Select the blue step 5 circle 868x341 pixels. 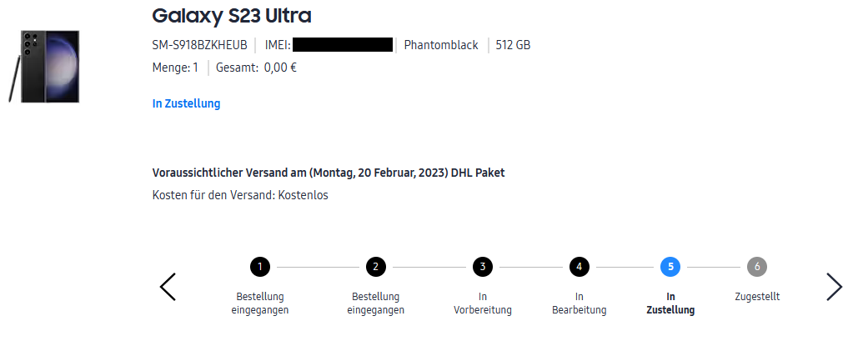[x=670, y=267]
